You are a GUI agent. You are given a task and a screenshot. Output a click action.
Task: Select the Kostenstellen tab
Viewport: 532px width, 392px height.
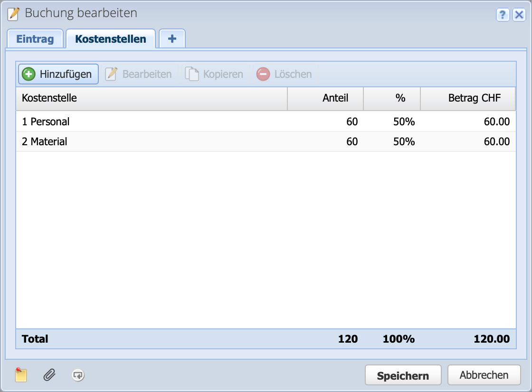(x=111, y=39)
